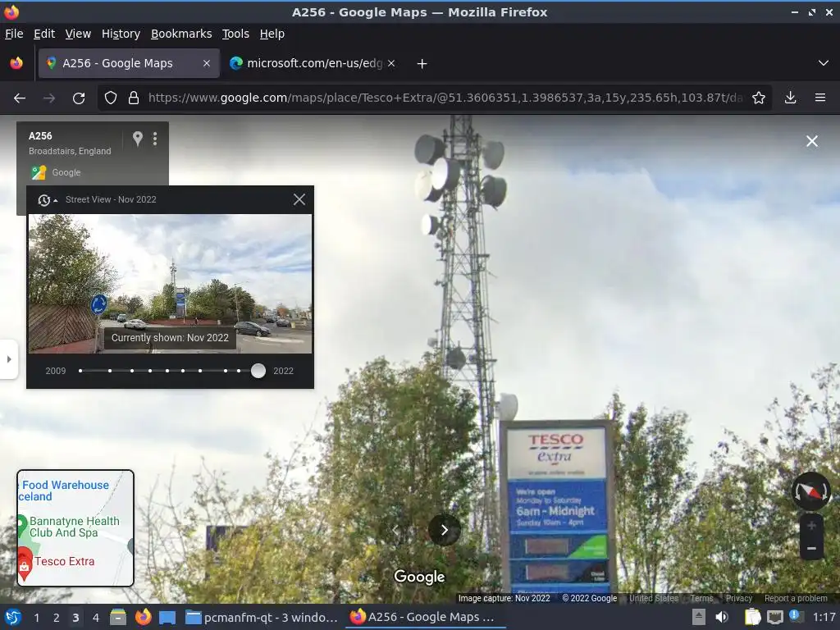Viewport: 840px width, 630px height.
Task: Open the network monitor tray icon
Action: click(x=774, y=617)
